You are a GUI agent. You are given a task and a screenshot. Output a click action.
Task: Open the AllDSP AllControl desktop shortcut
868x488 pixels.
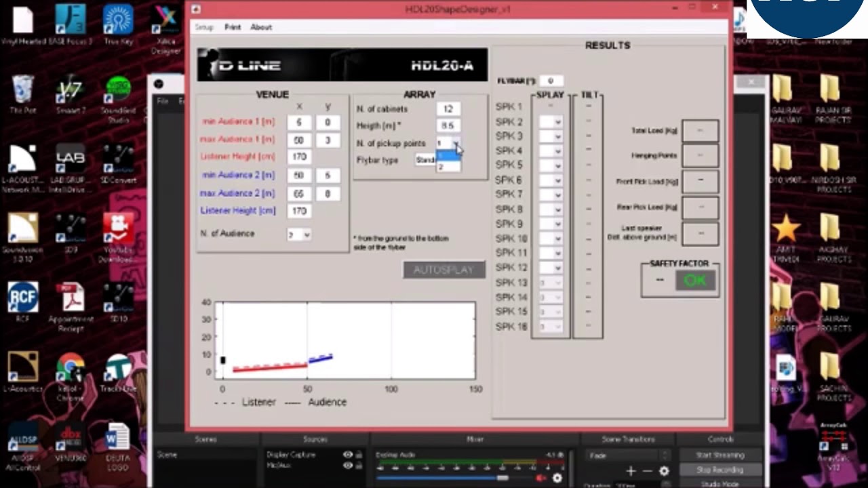[22, 447]
